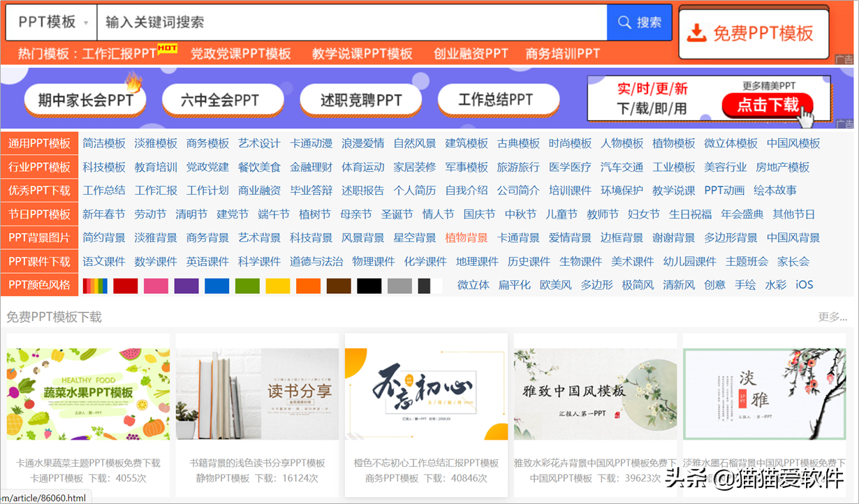Open the 更多... link for free templates
Screen dimensions: 859x504
pyautogui.click(x=834, y=316)
